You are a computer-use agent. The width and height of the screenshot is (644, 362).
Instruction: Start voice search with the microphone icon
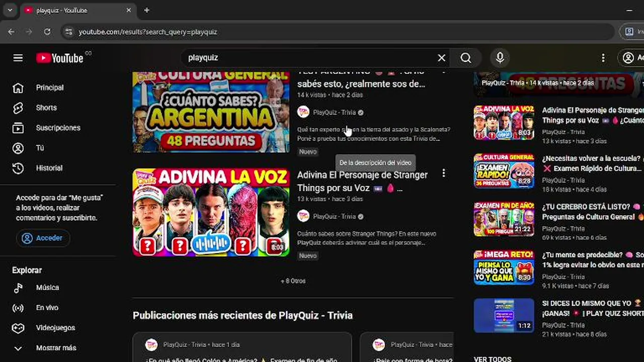tap(500, 58)
